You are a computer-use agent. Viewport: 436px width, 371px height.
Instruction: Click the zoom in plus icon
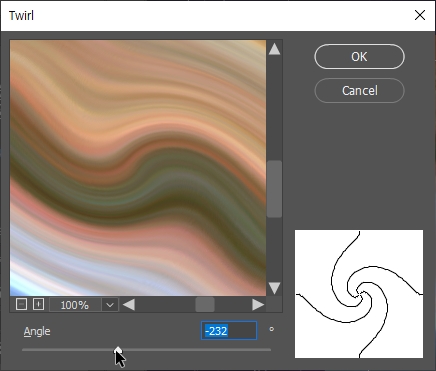tap(39, 304)
